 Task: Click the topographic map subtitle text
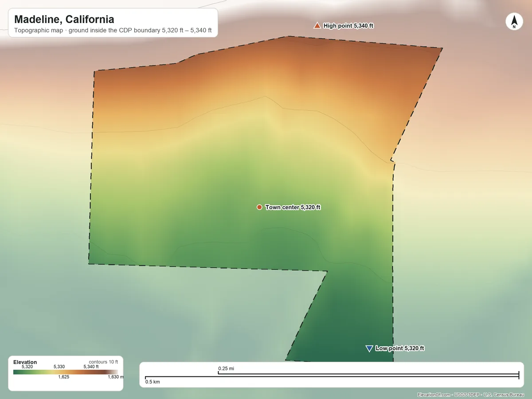113,31
